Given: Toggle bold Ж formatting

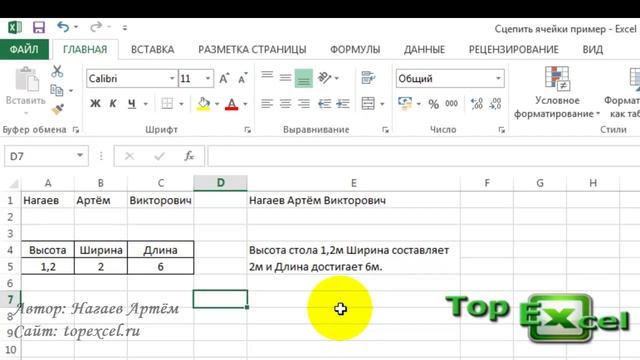Looking at the screenshot, I should pos(95,104).
